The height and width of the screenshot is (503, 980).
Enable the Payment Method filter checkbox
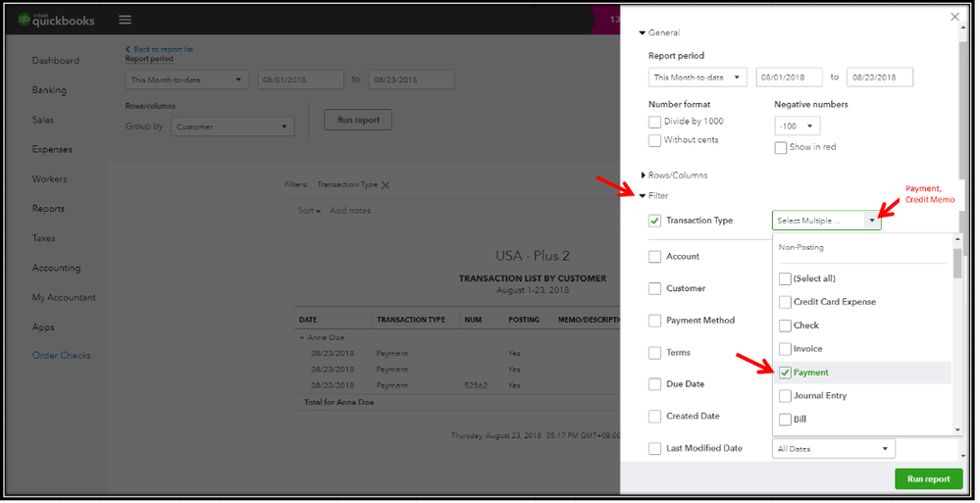(654, 321)
